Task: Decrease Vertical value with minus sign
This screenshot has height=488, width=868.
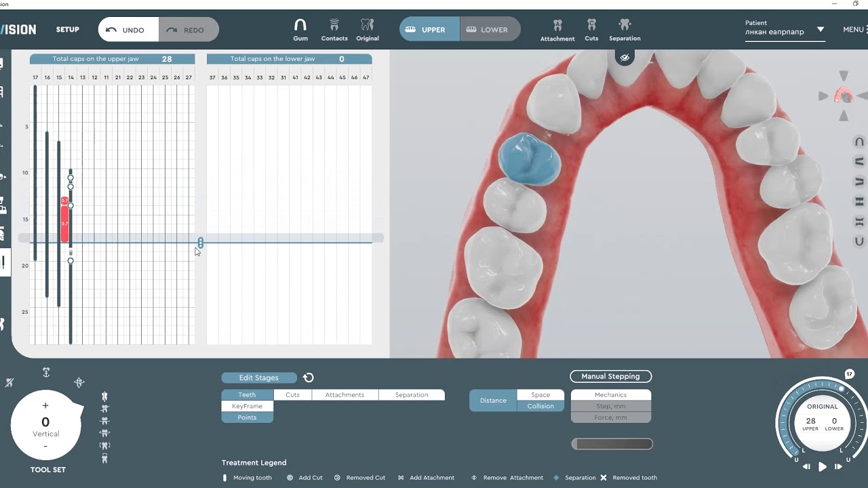Action: click(45, 446)
